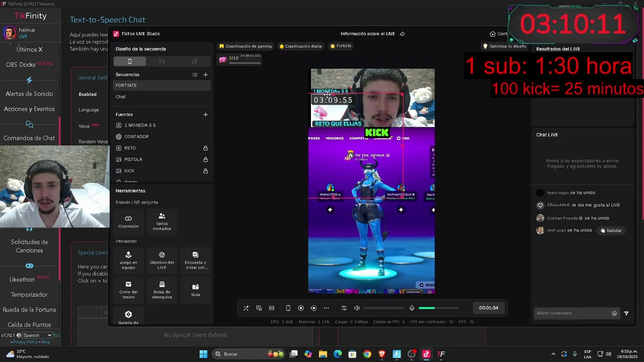Share Información sobre el LIVE
Image resolution: width=644 pixels, height=362 pixels.
[x=403, y=34]
